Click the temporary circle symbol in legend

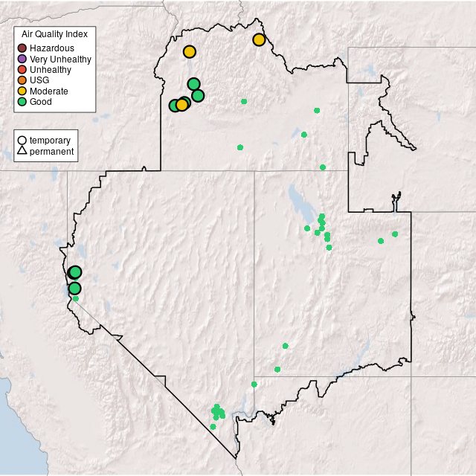coord(22,140)
